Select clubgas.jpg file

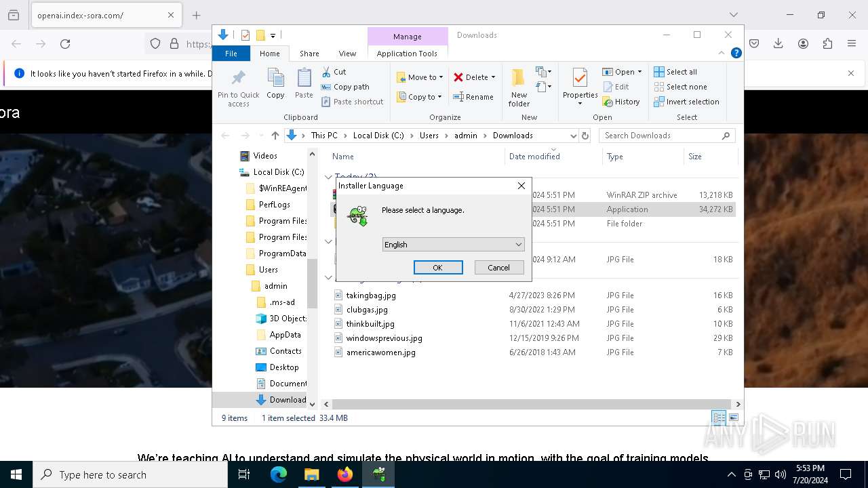[x=367, y=310]
